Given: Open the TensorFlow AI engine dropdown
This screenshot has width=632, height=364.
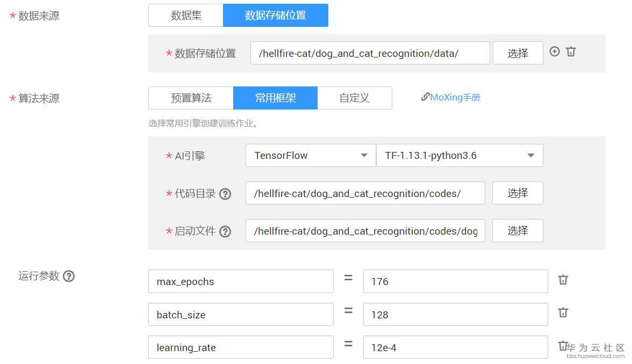Looking at the screenshot, I should pos(311,156).
